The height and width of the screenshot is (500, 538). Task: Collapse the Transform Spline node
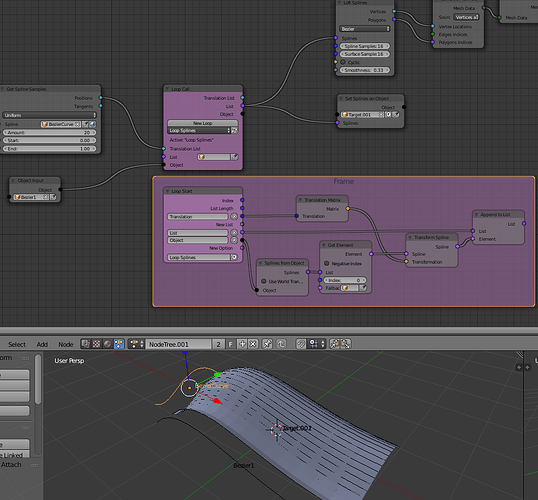coord(410,237)
